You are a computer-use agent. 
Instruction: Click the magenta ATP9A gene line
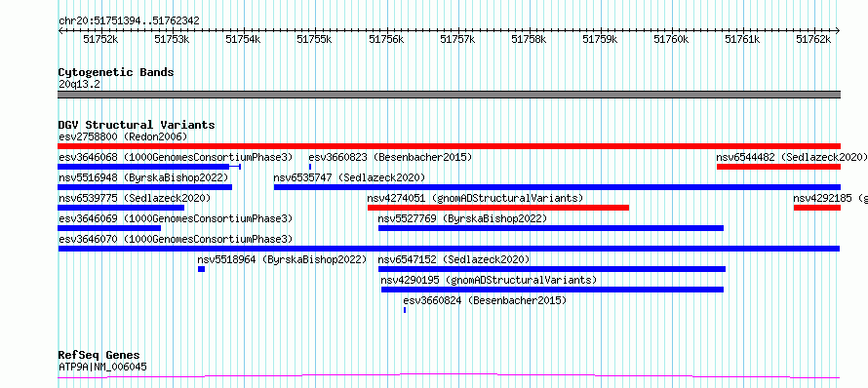(449, 376)
